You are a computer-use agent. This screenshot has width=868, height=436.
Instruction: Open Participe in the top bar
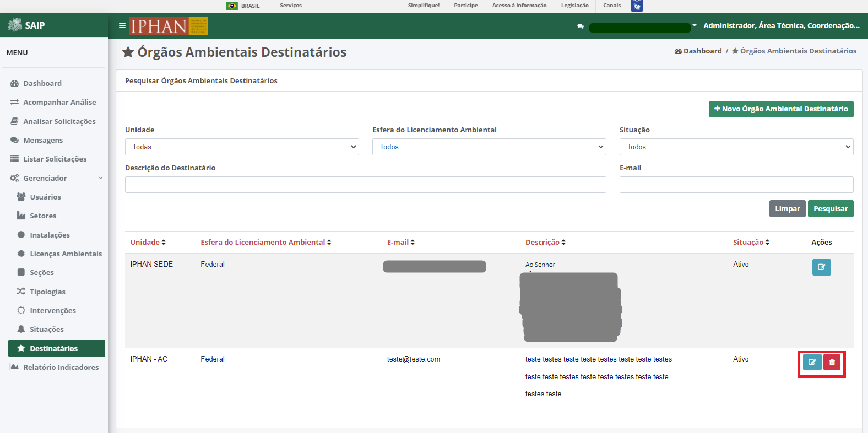click(x=466, y=6)
